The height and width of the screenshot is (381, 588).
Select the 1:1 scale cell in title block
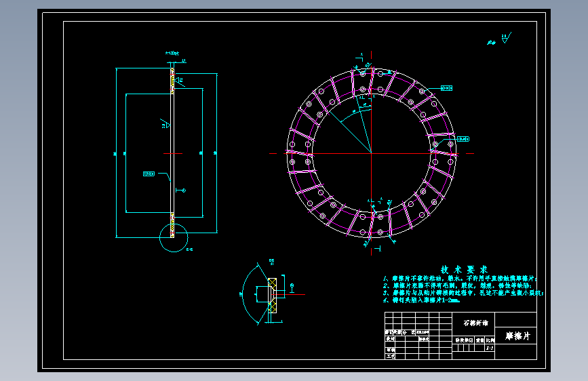pyautogui.click(x=490, y=348)
